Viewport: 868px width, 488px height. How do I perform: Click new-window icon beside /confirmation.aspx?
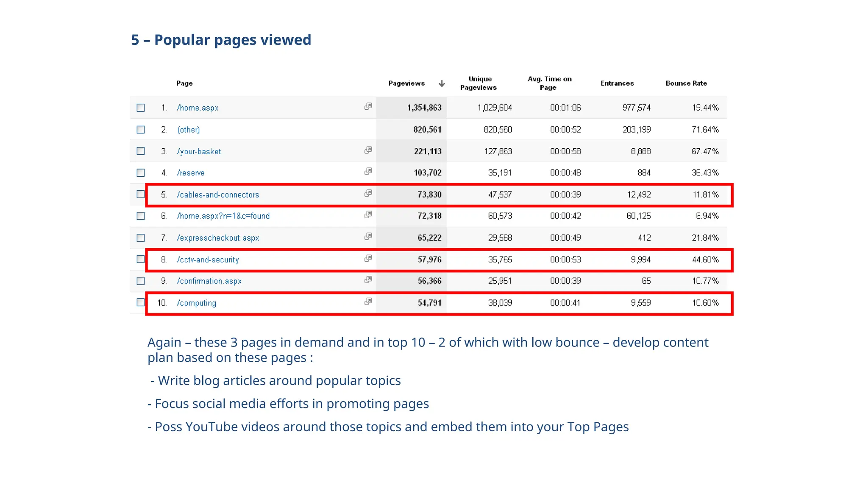pyautogui.click(x=368, y=280)
